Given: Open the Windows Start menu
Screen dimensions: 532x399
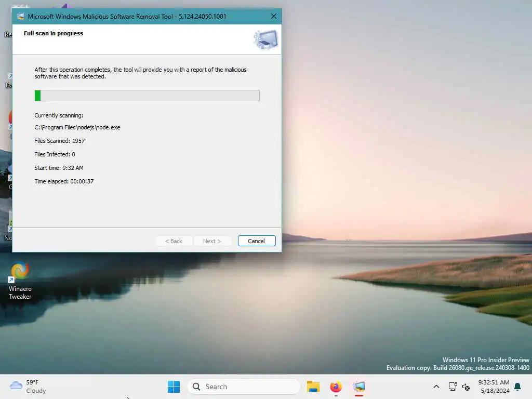Looking at the screenshot, I should click(x=174, y=387).
